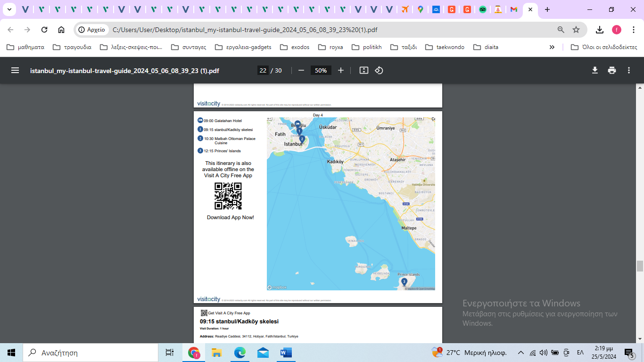
Task: Open a new browser tab
Action: [x=547, y=9]
